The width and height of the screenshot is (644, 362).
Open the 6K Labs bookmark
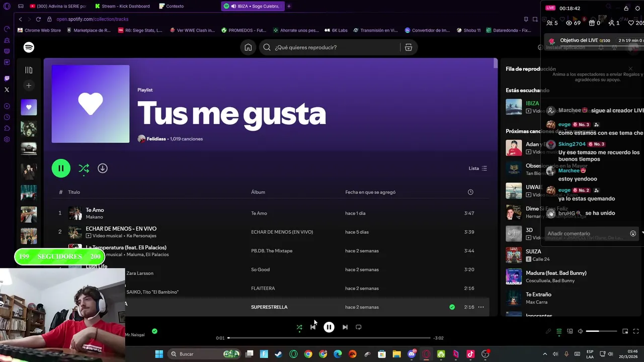coord(336,30)
